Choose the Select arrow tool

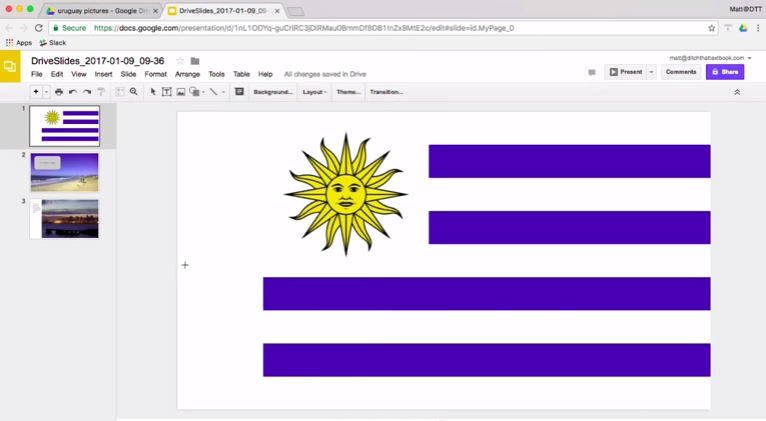[x=153, y=92]
